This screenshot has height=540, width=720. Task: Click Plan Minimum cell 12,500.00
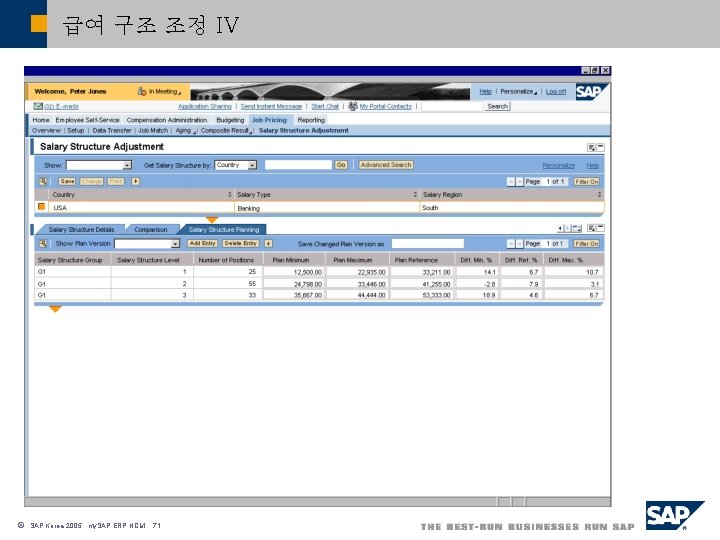(293, 272)
